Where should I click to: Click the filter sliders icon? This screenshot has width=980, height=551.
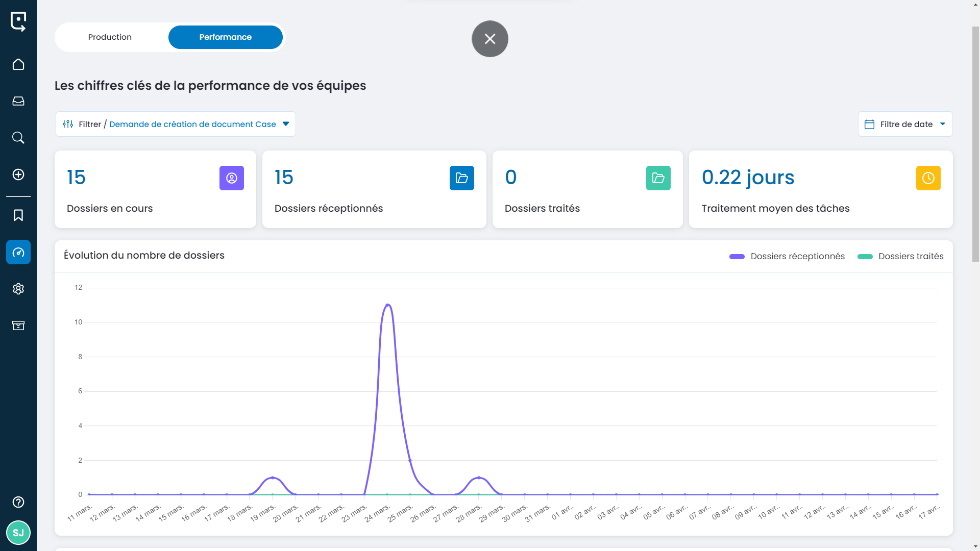(68, 124)
